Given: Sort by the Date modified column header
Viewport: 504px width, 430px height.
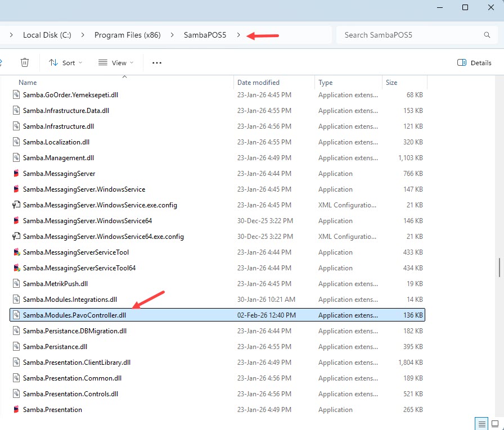Looking at the screenshot, I should [x=258, y=83].
